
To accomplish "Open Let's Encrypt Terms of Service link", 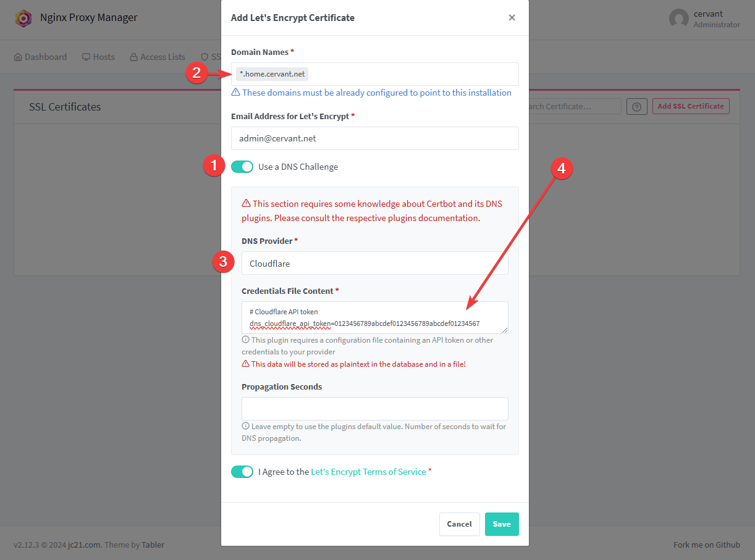I will [368, 472].
